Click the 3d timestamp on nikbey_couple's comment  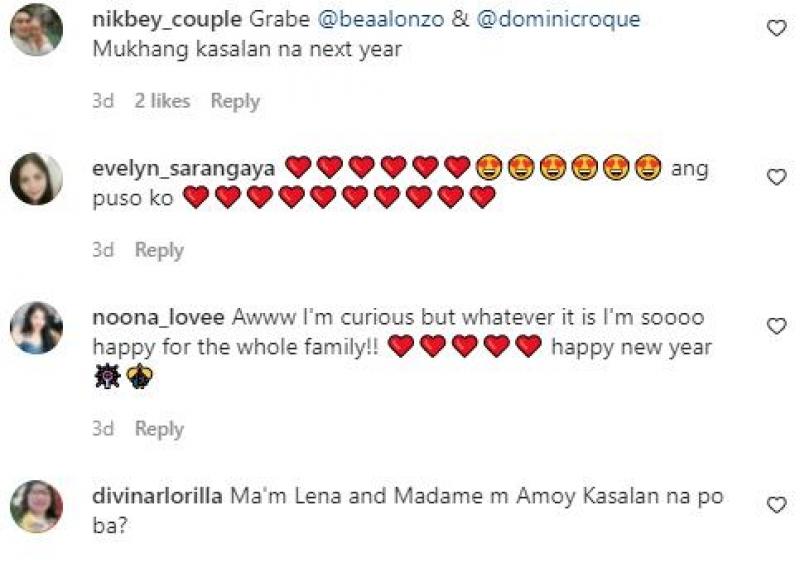[x=102, y=101]
